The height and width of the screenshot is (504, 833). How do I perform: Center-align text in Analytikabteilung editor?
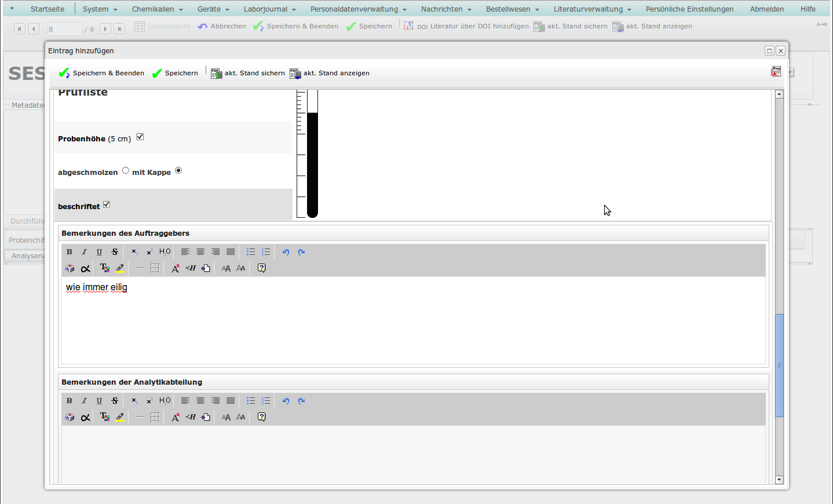[200, 401]
